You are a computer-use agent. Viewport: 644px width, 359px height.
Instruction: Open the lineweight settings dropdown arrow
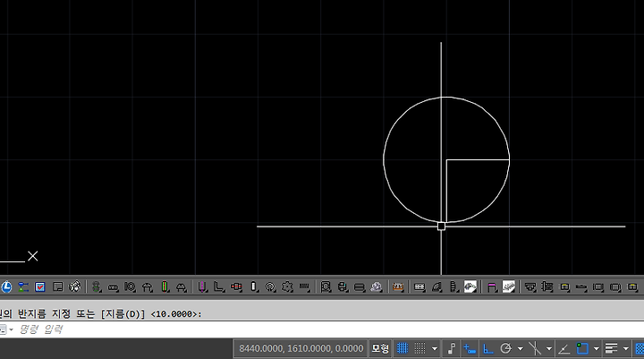[x=626, y=349]
